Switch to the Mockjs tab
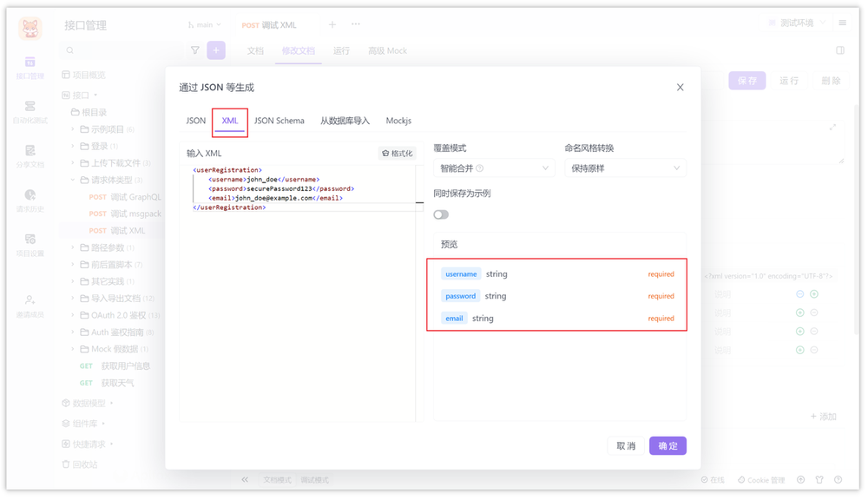 (x=398, y=121)
